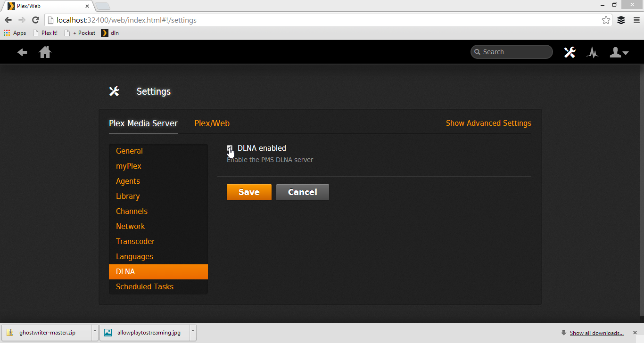
Task: Open the dln bookmark
Action: [x=110, y=33]
